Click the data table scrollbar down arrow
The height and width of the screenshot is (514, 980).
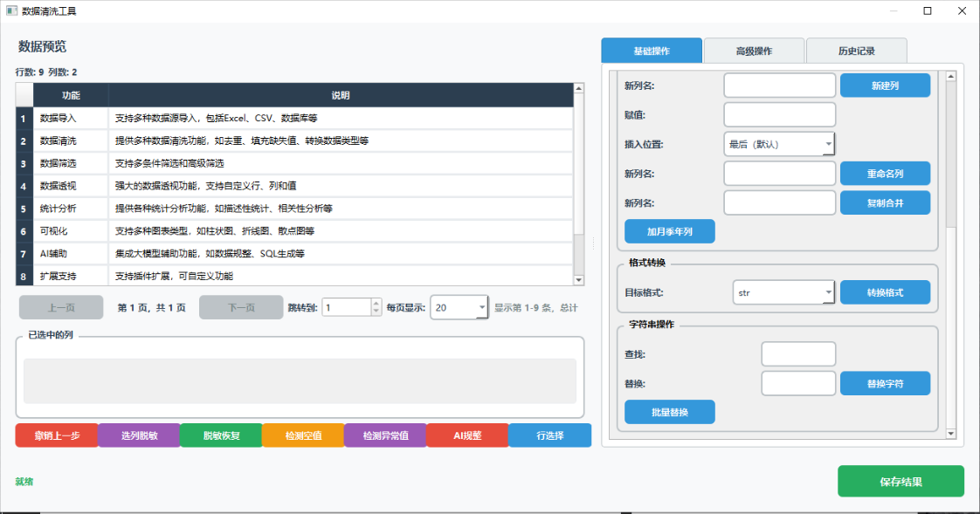click(x=579, y=280)
